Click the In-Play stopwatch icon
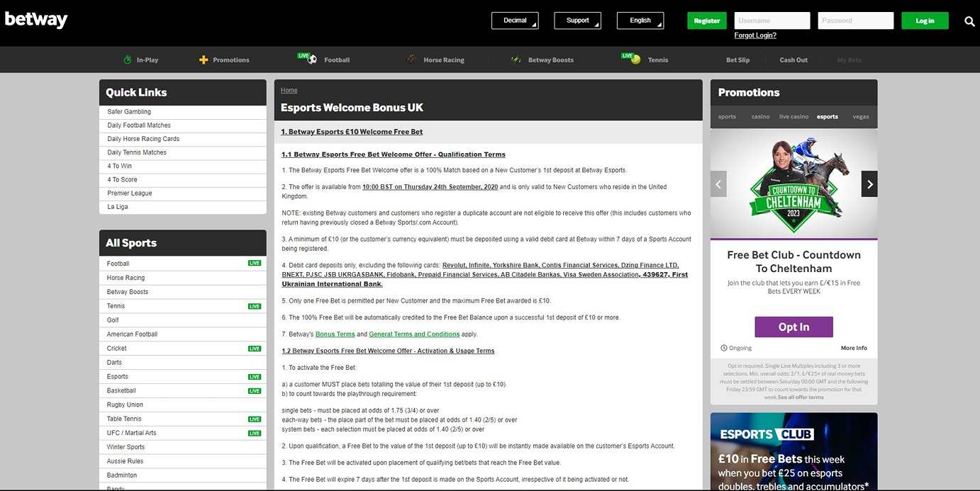Viewport: 980px width, 491px height. 128,60
